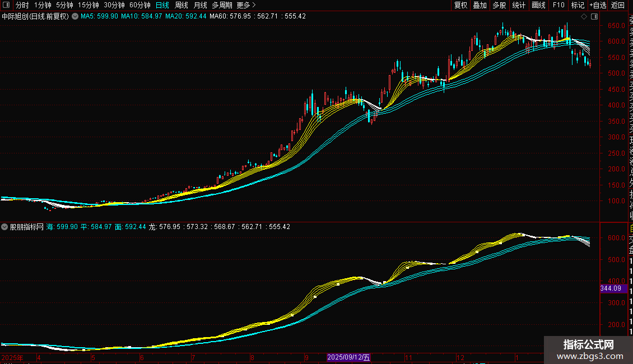Click the 100.0 main chart axis label
Viewport: 633px width, 364px height.
(616, 201)
